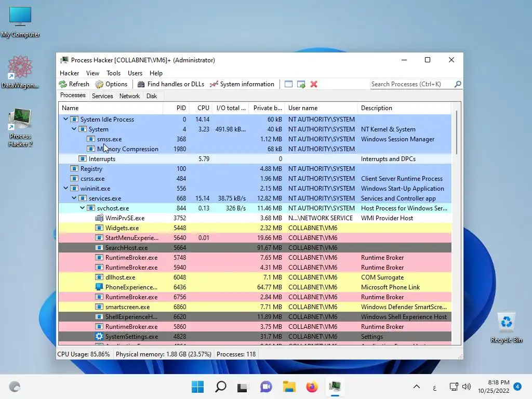Sort by the PID column header
The width and height of the screenshot is (532, 399).
(176, 108)
